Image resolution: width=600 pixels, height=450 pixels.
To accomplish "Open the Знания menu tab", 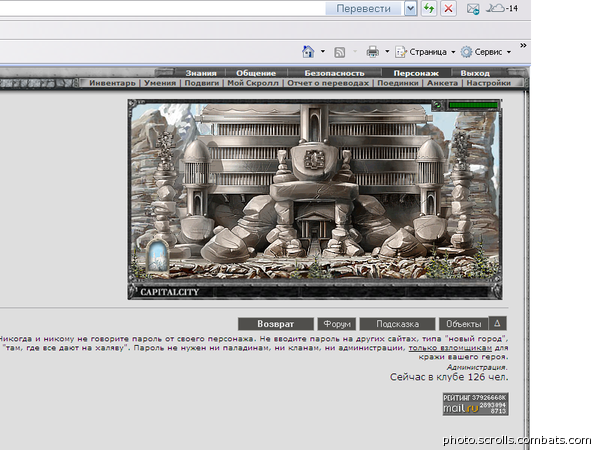I will (x=201, y=73).
